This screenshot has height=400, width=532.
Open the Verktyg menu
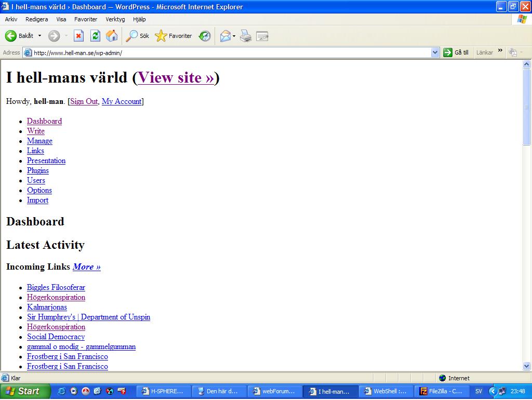pyautogui.click(x=115, y=19)
